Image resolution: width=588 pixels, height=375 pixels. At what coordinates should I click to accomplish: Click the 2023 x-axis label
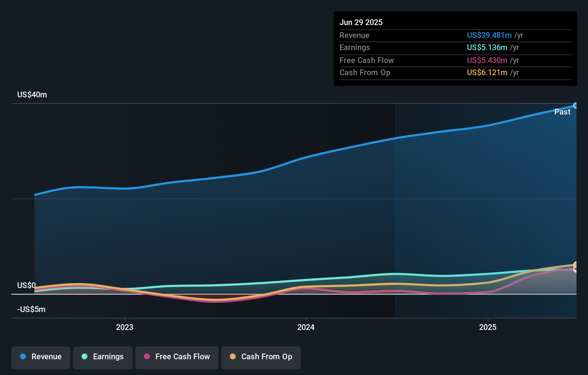(124, 327)
